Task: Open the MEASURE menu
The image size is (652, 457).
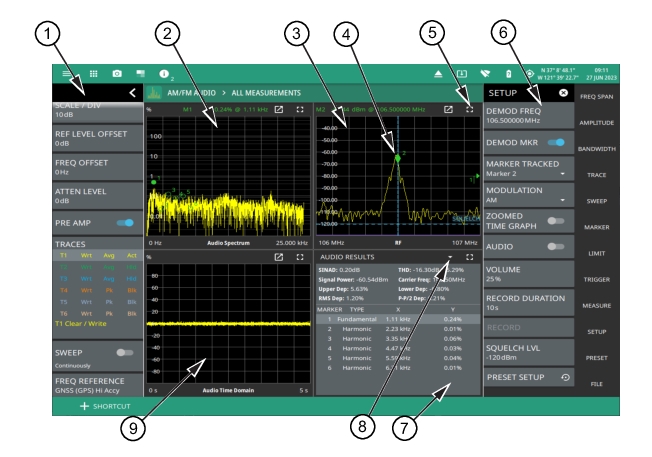Action: click(x=609, y=305)
